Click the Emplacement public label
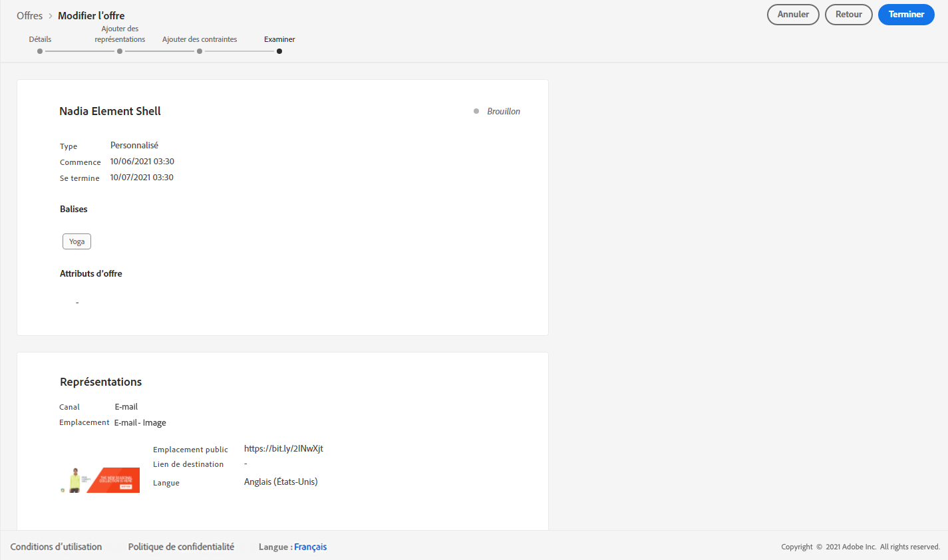This screenshot has height=560, width=948. [x=190, y=450]
